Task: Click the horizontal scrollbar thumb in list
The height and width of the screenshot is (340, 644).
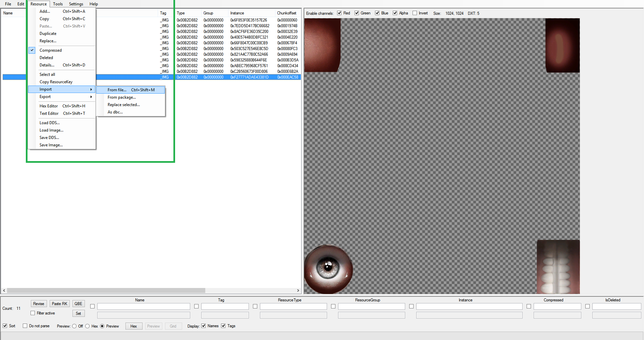Action: (106, 291)
